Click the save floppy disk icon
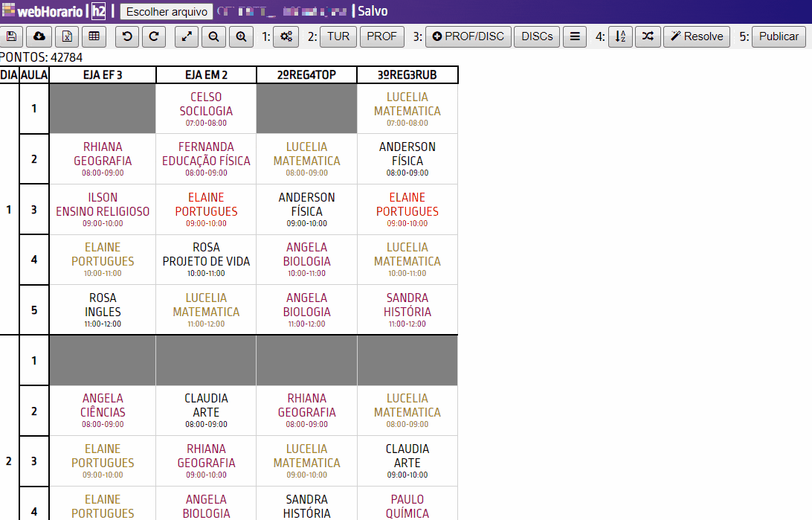 (x=11, y=36)
